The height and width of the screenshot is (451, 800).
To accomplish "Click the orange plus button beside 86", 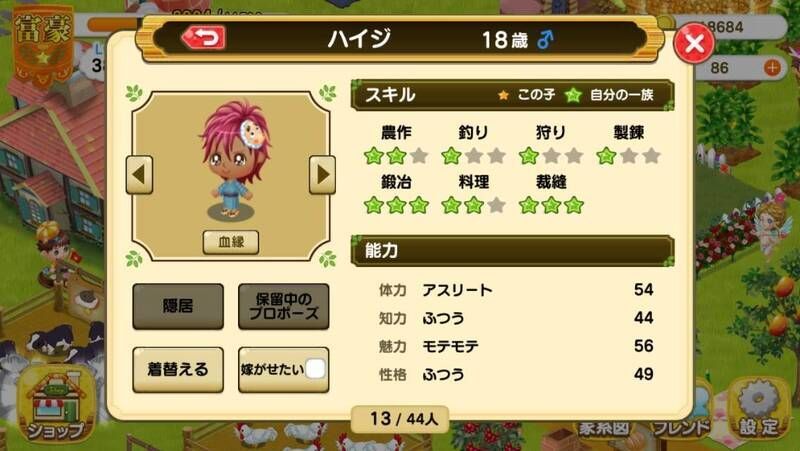I will tap(772, 67).
